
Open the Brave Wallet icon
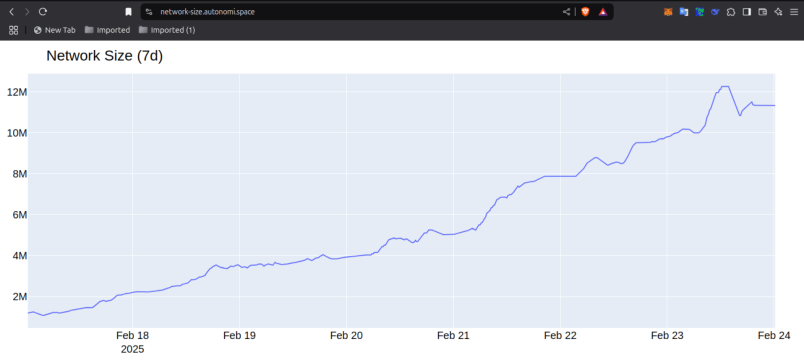click(762, 12)
